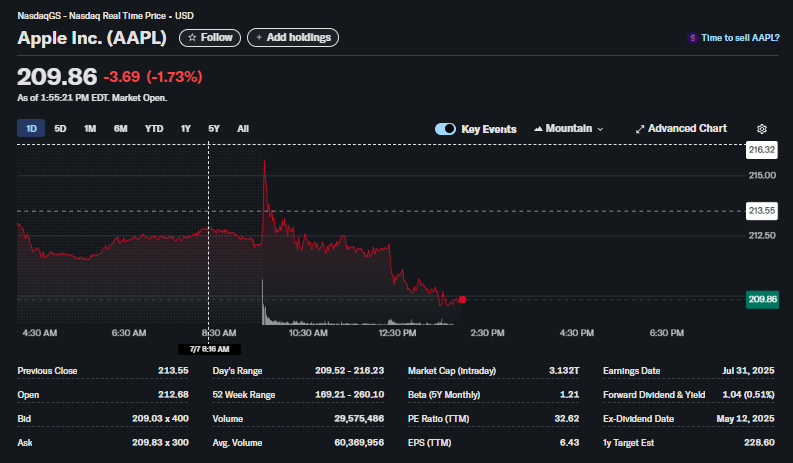
Task: Select the 1Y range tab
Action: (186, 129)
